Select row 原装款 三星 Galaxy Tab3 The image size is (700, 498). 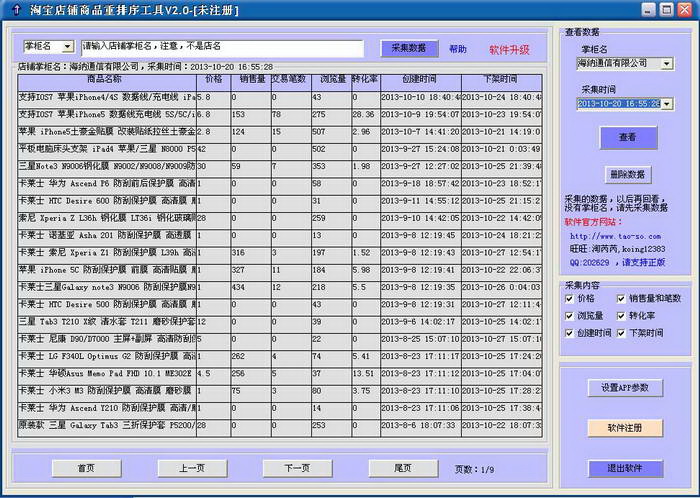tap(280, 426)
